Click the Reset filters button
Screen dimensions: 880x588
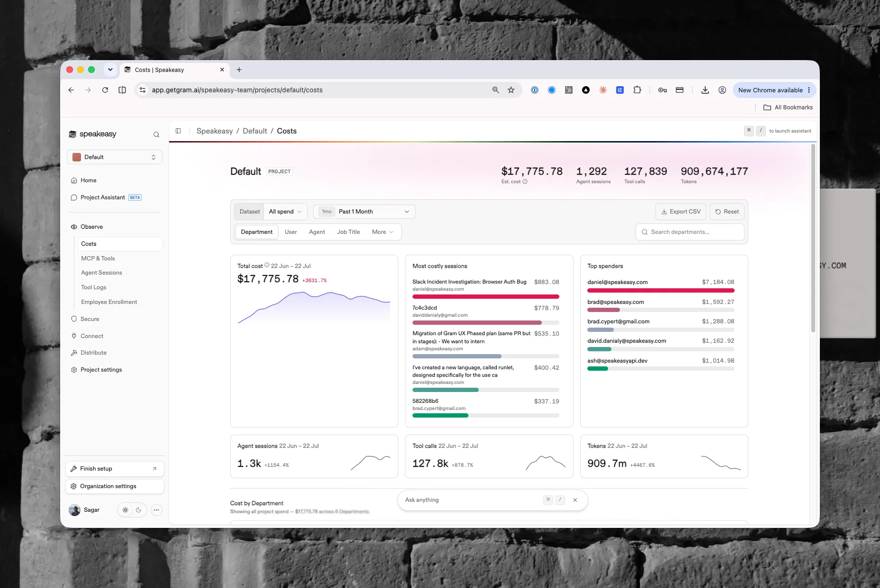727,212
